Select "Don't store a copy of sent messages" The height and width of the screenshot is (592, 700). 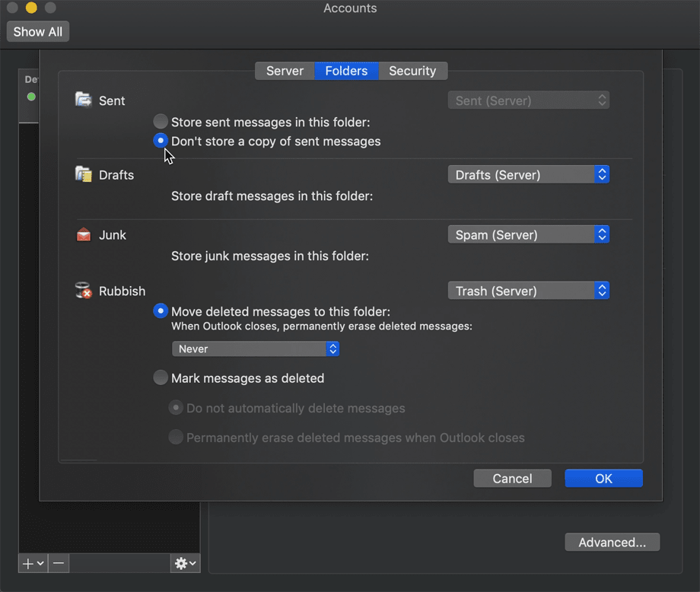[161, 141]
